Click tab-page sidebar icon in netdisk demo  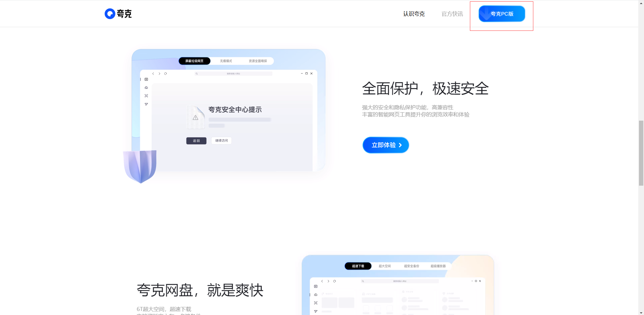pyautogui.click(x=316, y=287)
